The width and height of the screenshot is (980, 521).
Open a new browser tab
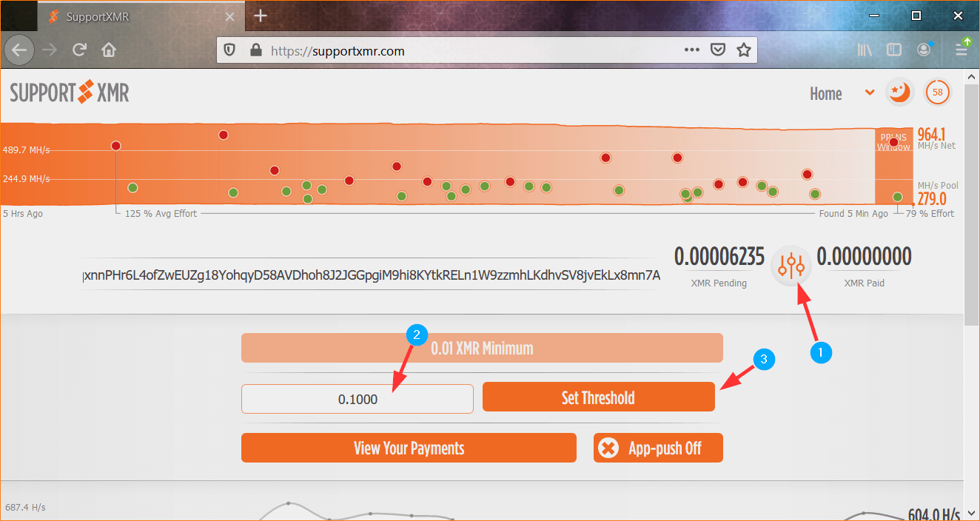(260, 16)
